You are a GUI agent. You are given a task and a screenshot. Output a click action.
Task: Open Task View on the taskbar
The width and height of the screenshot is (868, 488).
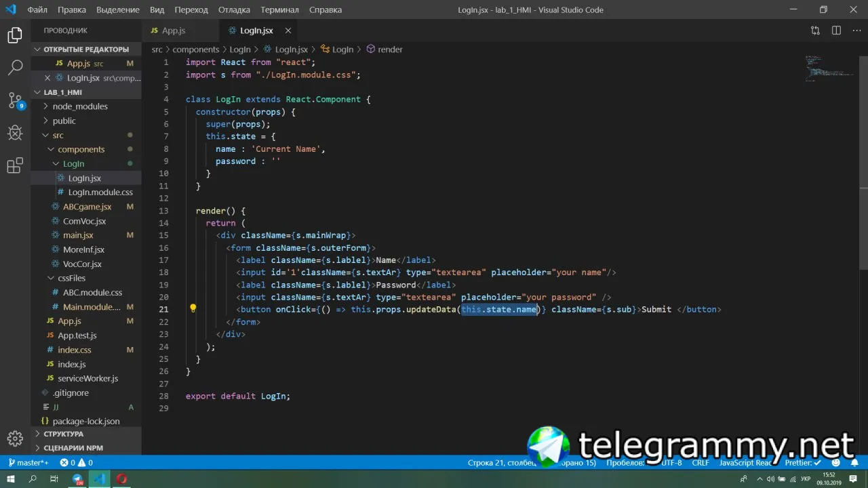click(54, 479)
